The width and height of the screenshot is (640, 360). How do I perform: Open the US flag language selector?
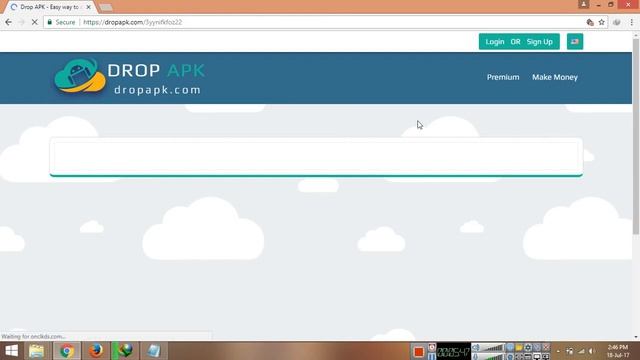tap(575, 42)
